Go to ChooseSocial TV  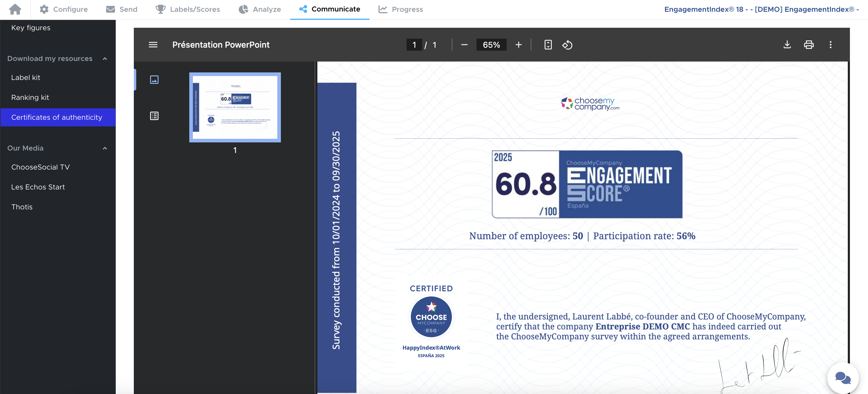(x=40, y=167)
